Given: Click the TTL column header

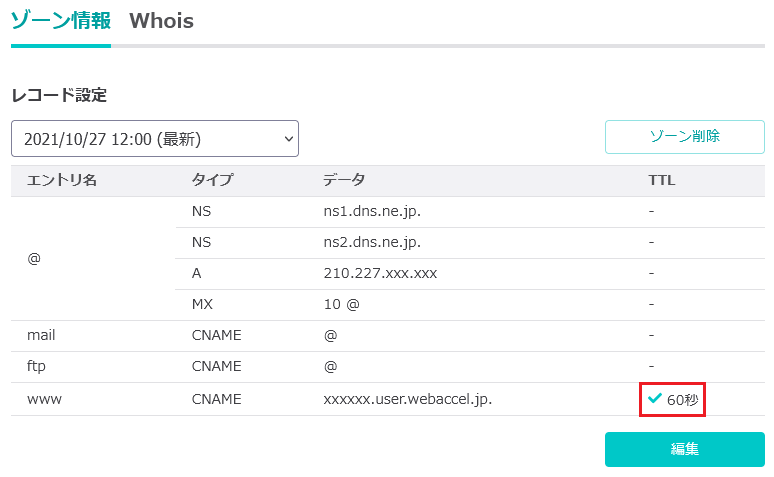Looking at the screenshot, I should click(x=661, y=180).
